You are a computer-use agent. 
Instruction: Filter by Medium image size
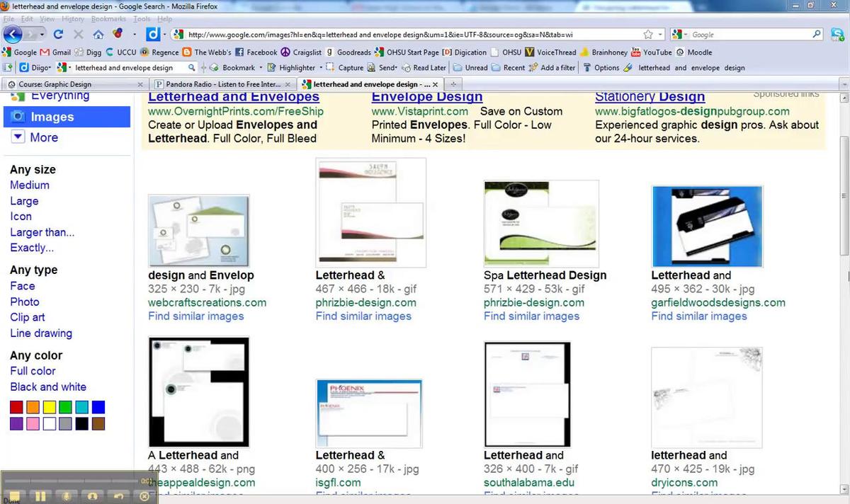pyautogui.click(x=30, y=185)
